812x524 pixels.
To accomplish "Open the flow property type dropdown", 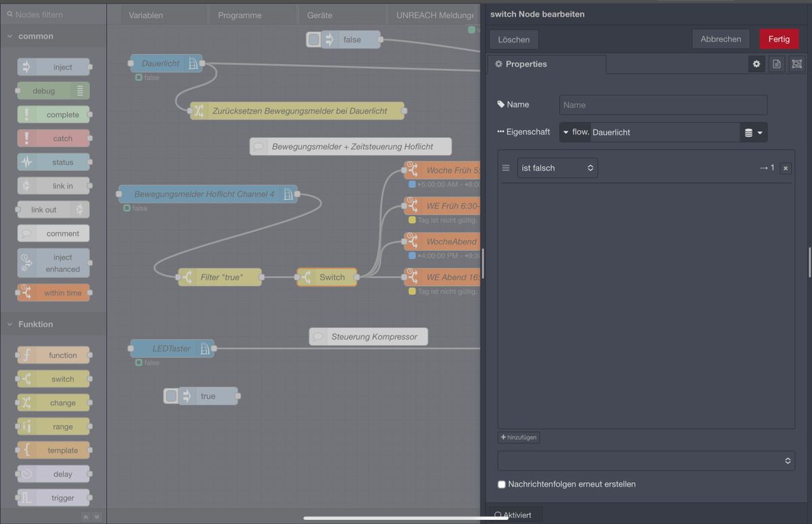I will (575, 132).
